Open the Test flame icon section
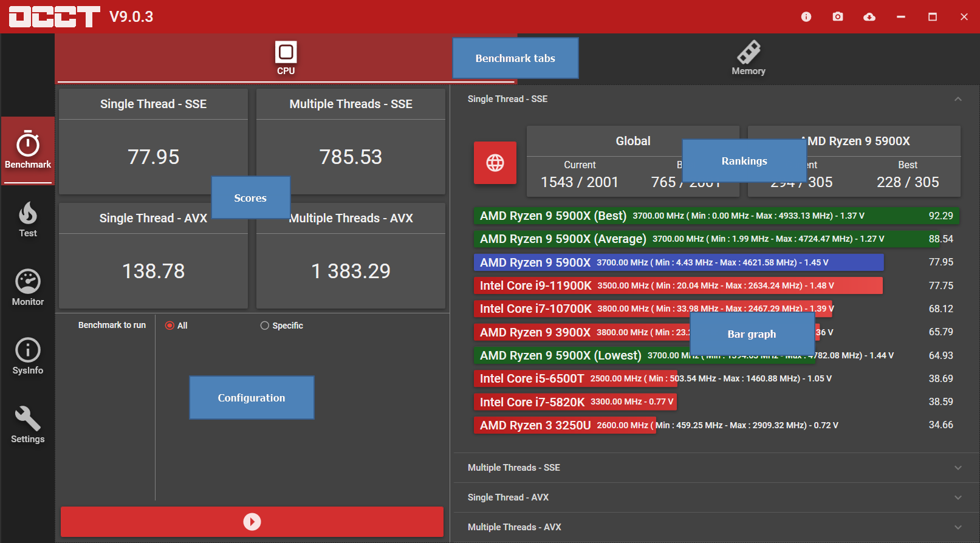The image size is (980, 543). click(28, 219)
